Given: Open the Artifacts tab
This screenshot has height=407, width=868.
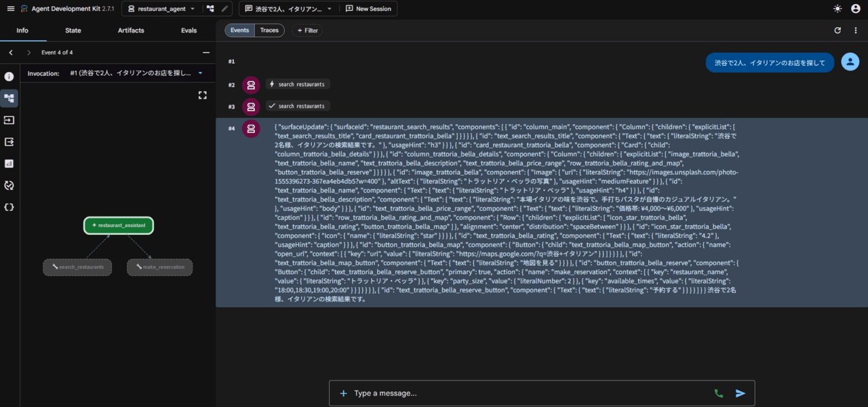Looking at the screenshot, I should [x=131, y=31].
